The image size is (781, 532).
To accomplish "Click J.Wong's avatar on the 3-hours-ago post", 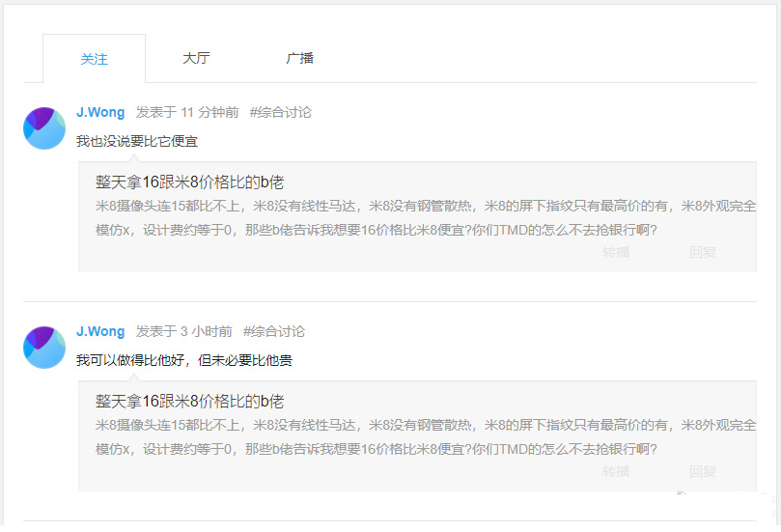I will 44,348.
